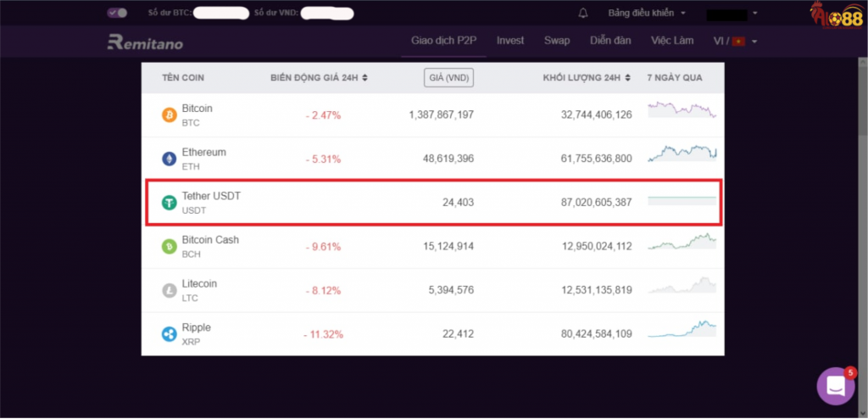Open the Swap menu item
Viewport: 868px width, 419px height.
coord(557,41)
